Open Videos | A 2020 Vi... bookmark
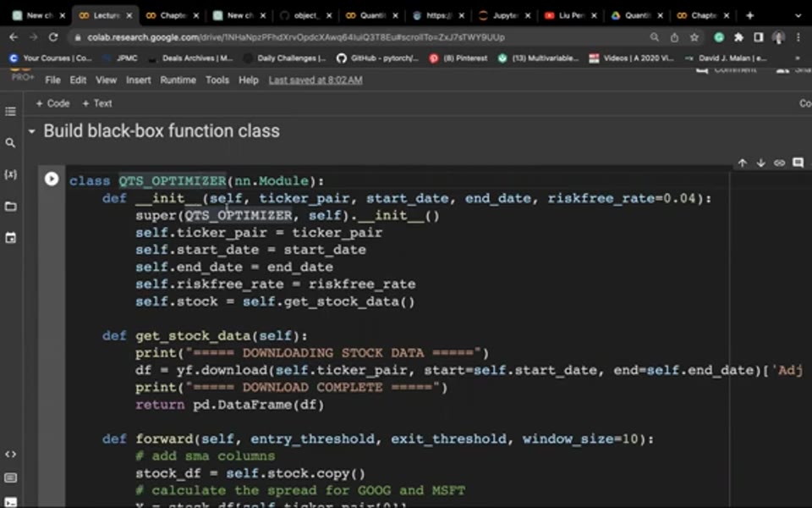Viewport: 812px width, 508px height. click(x=632, y=58)
